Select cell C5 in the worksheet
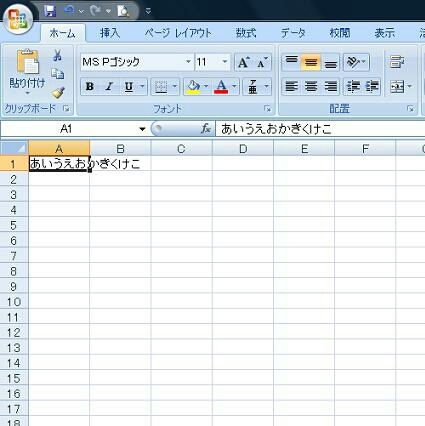This screenshot has width=425, height=426. tap(181, 225)
